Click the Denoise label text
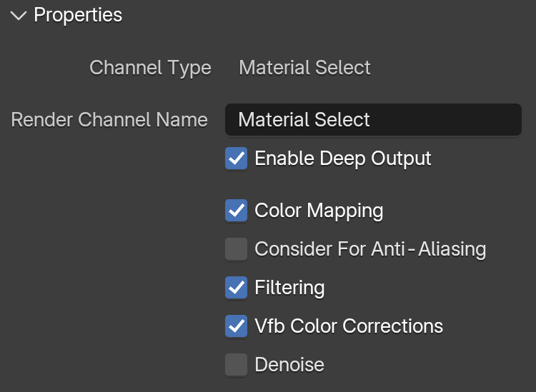This screenshot has width=536, height=392. pyautogui.click(x=289, y=365)
